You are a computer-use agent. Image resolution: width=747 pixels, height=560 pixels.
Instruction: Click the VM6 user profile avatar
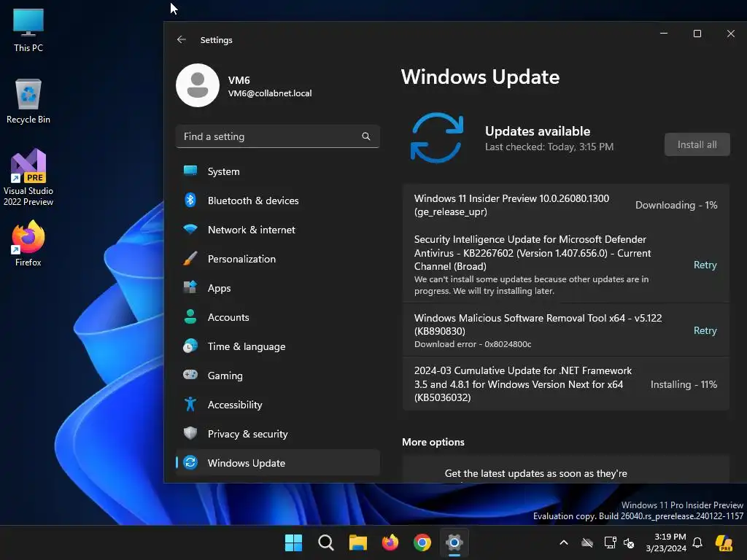[x=198, y=85]
